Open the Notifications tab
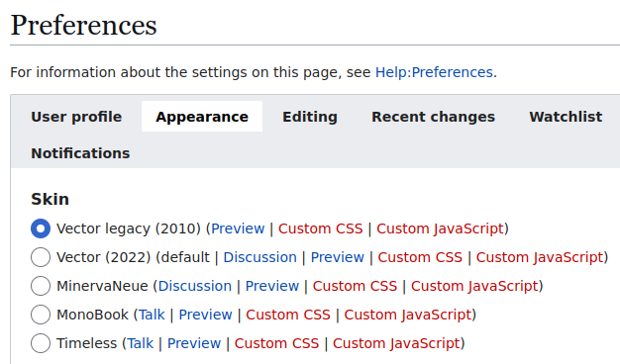The height and width of the screenshot is (364, 620). (80, 153)
